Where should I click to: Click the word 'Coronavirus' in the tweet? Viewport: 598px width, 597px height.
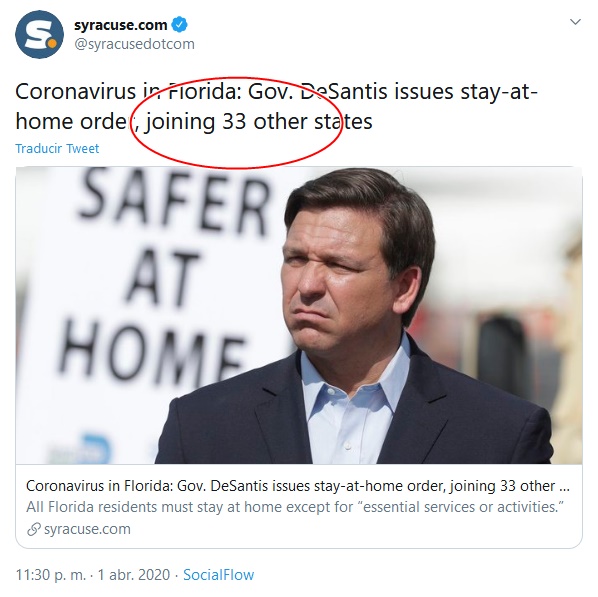click(76, 92)
